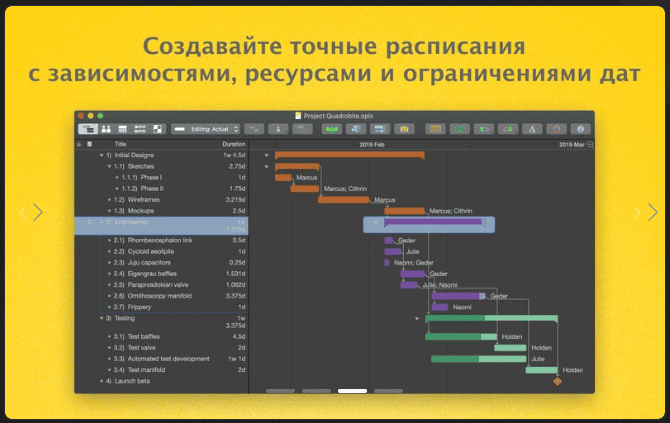Click the timeline zoom icon beside 2019 Mar

pyautogui.click(x=590, y=144)
